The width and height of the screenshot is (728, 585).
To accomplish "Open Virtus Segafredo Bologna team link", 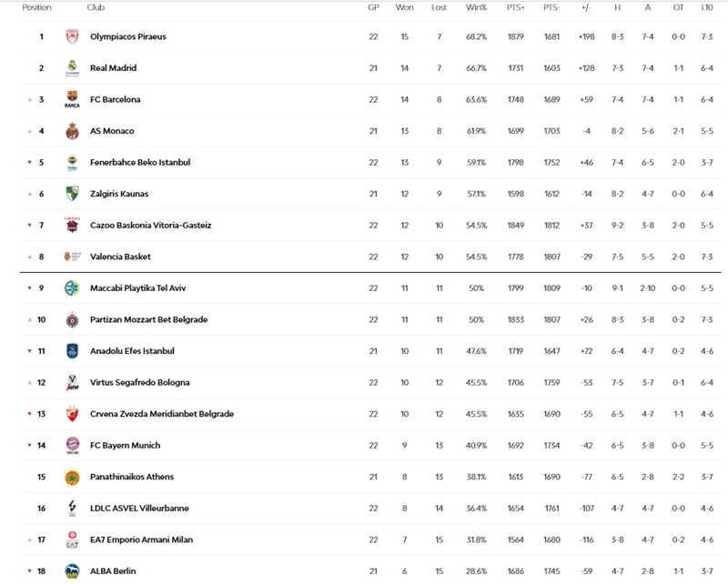I will [x=139, y=383].
